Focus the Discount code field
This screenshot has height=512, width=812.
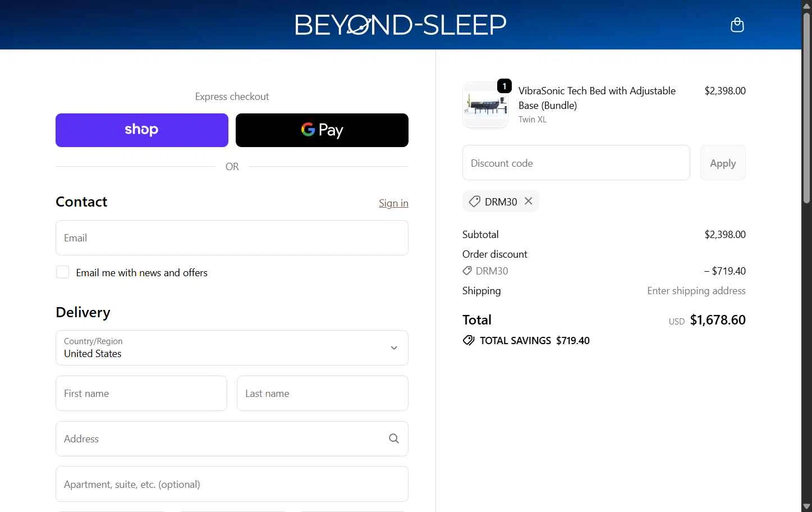(x=576, y=163)
